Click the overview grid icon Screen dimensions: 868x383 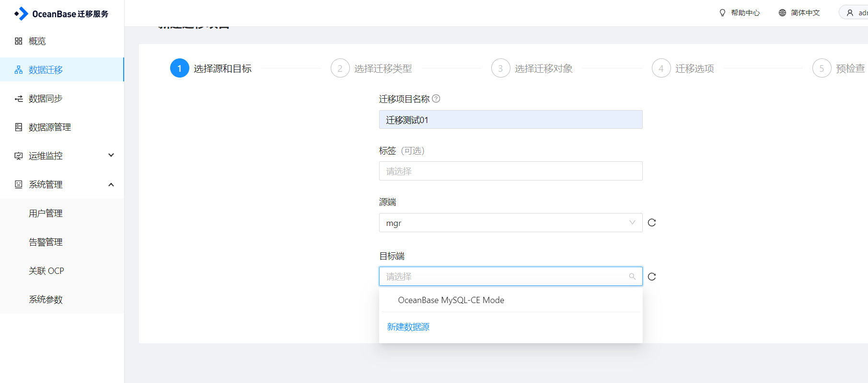click(x=19, y=41)
